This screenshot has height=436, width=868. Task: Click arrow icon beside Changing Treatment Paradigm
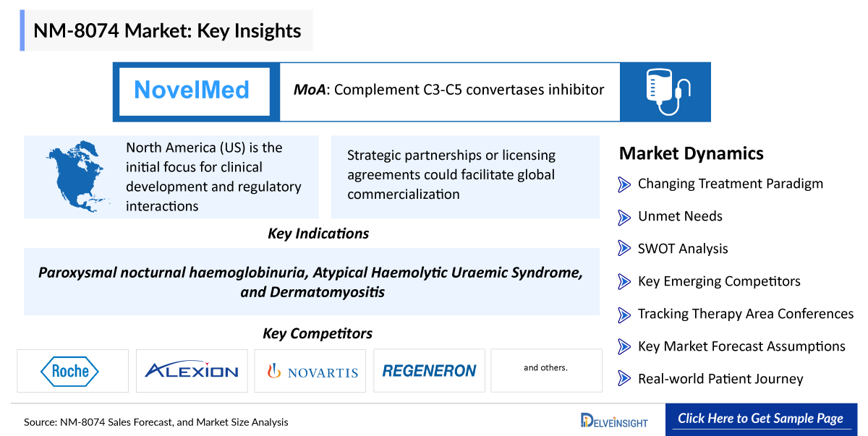coord(624,184)
